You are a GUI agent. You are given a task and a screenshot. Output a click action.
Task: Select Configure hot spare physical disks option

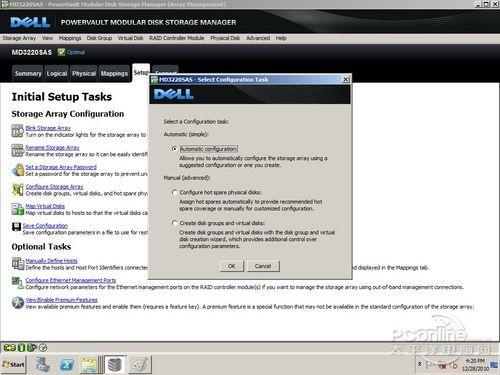174,192
